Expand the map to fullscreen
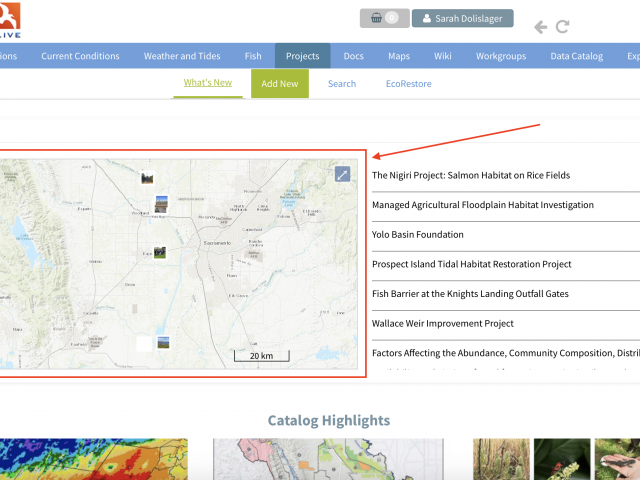Image resolution: width=640 pixels, height=480 pixels. point(342,175)
